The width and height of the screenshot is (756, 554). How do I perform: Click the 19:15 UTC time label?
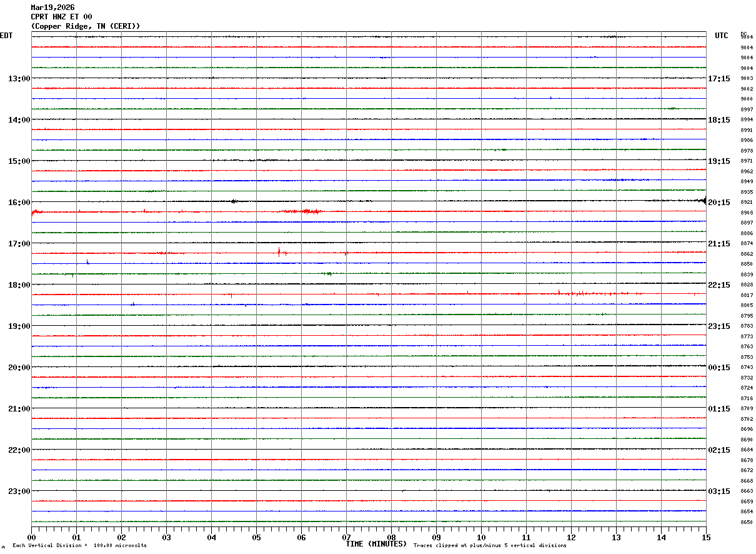click(x=719, y=161)
